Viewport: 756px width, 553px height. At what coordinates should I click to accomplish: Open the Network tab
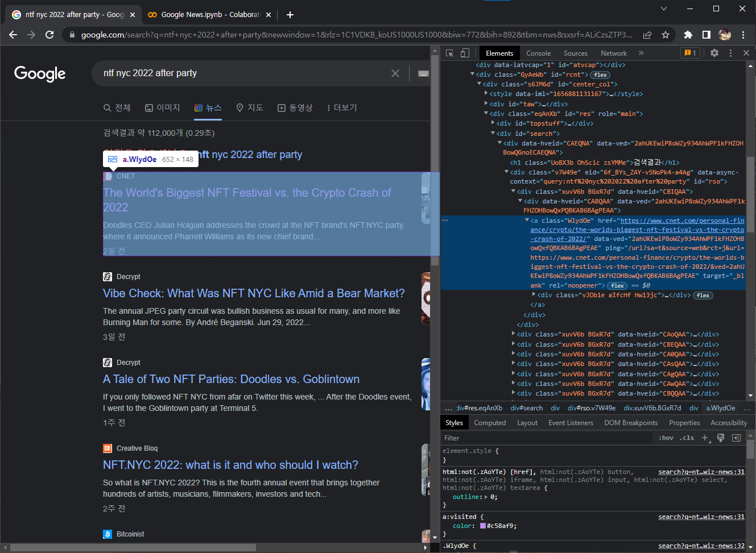[x=614, y=53]
